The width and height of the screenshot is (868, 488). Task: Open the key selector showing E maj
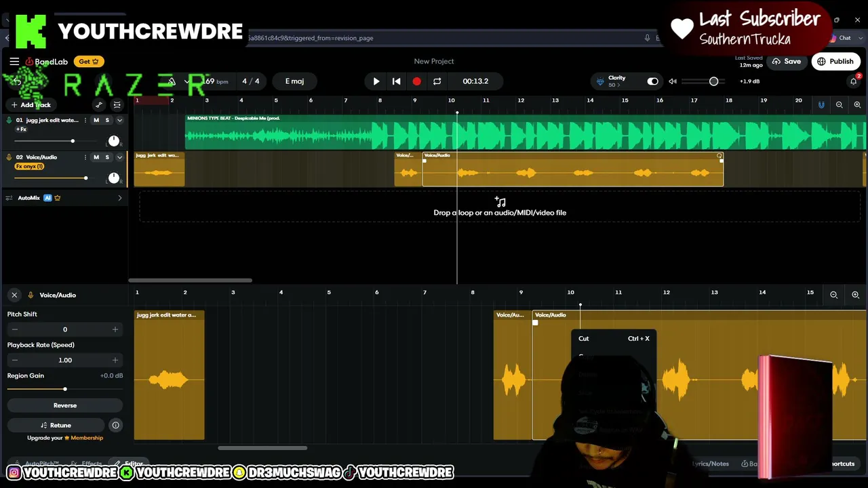point(294,81)
